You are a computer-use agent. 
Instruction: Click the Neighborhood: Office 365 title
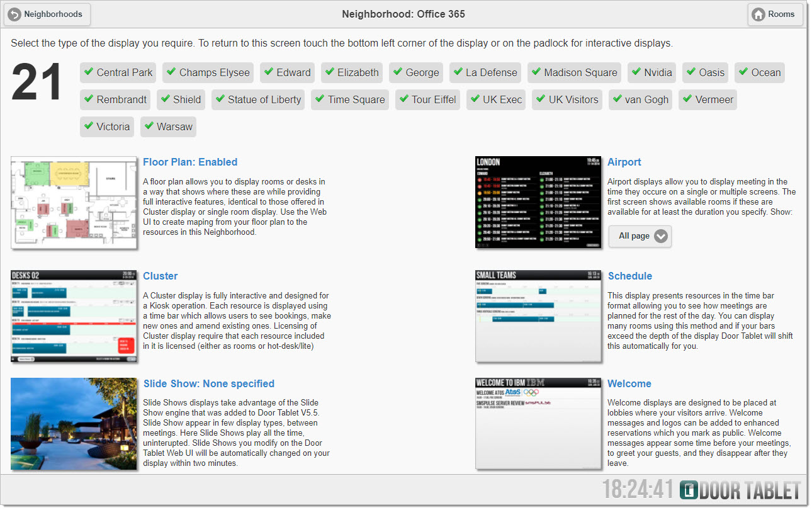click(403, 14)
